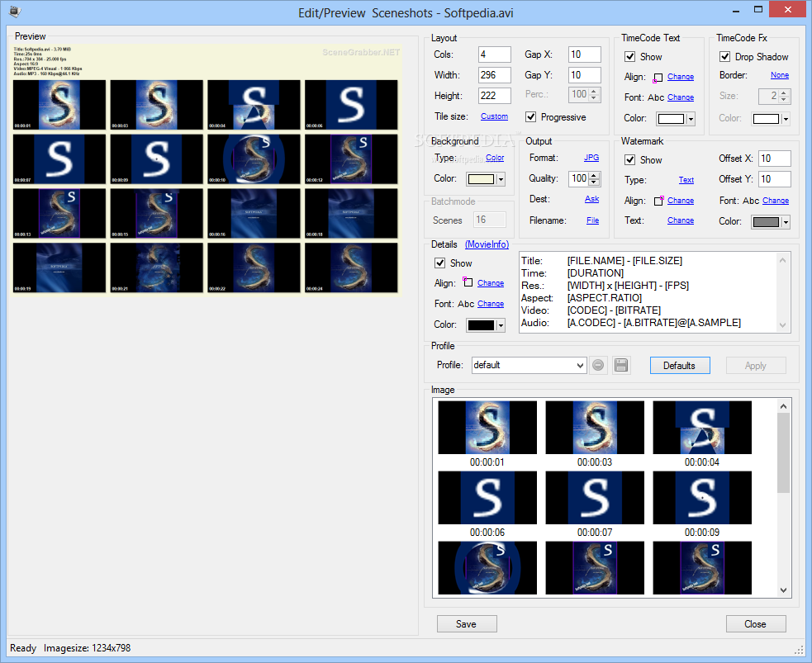Viewport: 812px width, 663px height.
Task: Click Image list scroll down arrow
Action: [x=784, y=590]
